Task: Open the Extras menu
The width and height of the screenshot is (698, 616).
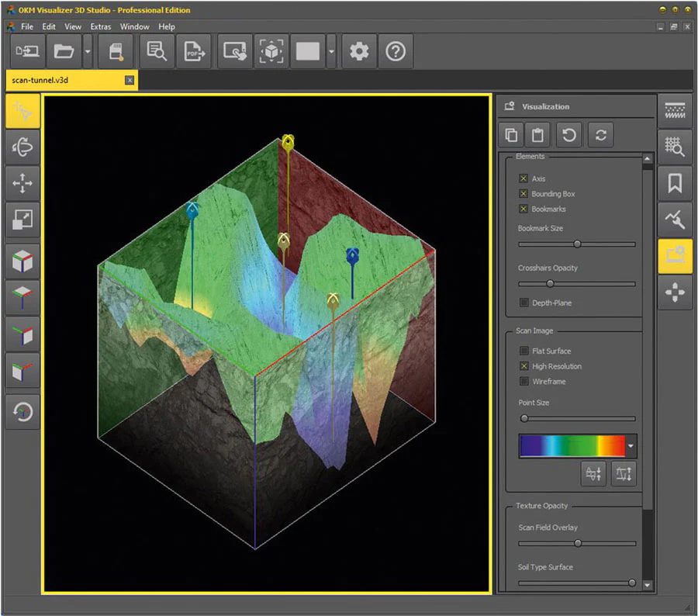Action: (x=101, y=26)
